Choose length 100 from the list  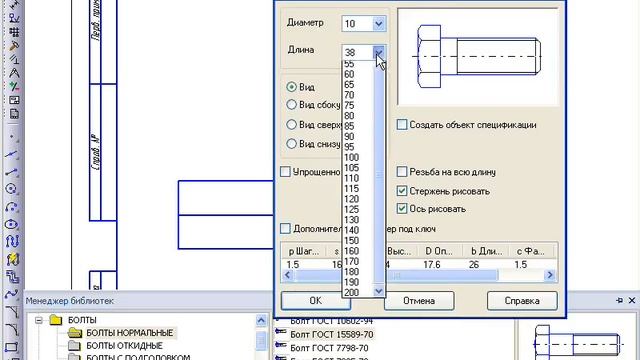click(x=351, y=158)
